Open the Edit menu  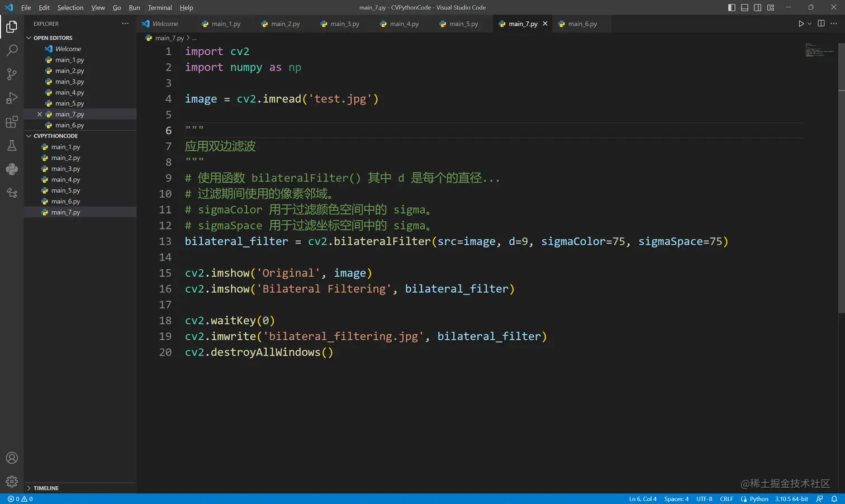pos(44,7)
